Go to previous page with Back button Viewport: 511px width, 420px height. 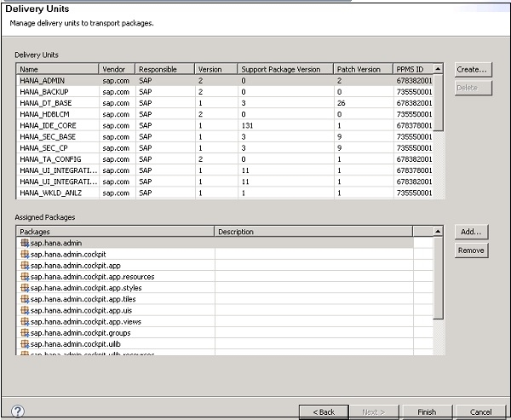(324, 411)
